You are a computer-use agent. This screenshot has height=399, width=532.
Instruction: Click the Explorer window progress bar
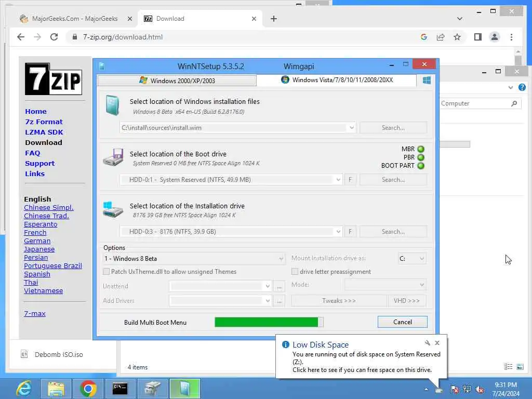[x=455, y=144]
